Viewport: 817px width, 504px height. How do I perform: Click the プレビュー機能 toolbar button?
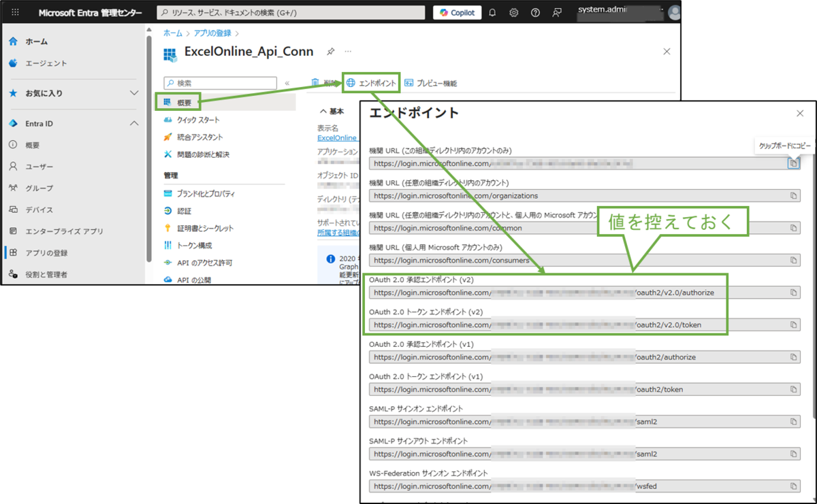pos(431,83)
